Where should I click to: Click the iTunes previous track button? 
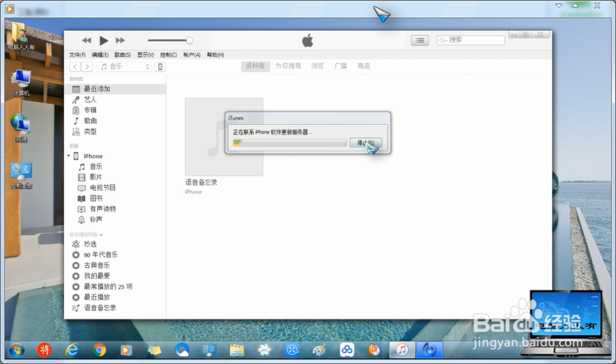pyautogui.click(x=86, y=41)
